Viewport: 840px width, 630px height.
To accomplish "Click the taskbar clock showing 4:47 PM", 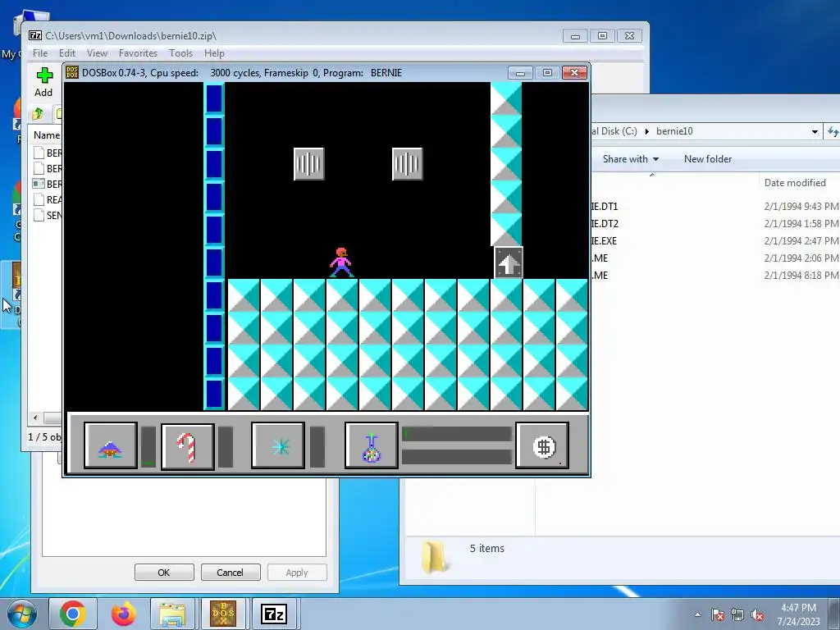I will point(799,614).
